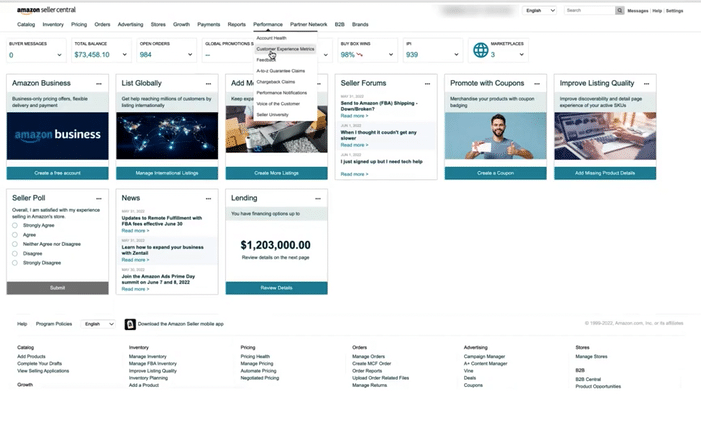Screen dimensions: 701x438
Task: Click the Amazon Seller mobile app icon
Action: point(130,324)
